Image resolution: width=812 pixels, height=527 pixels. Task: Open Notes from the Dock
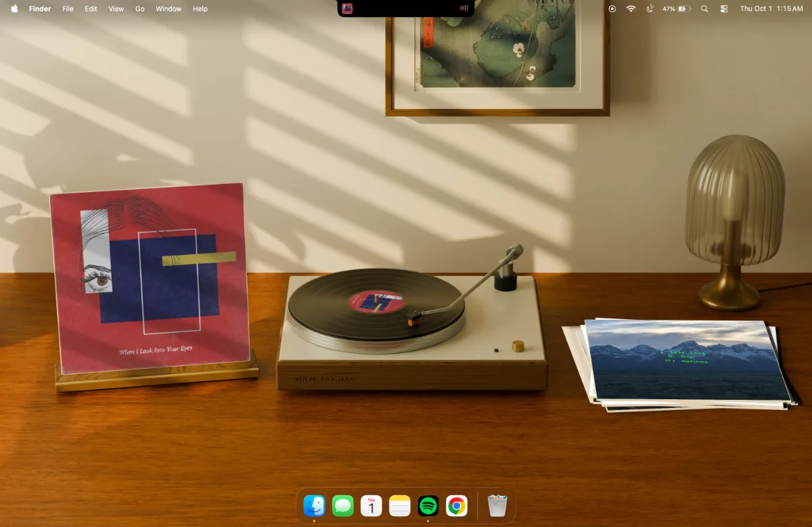400,505
